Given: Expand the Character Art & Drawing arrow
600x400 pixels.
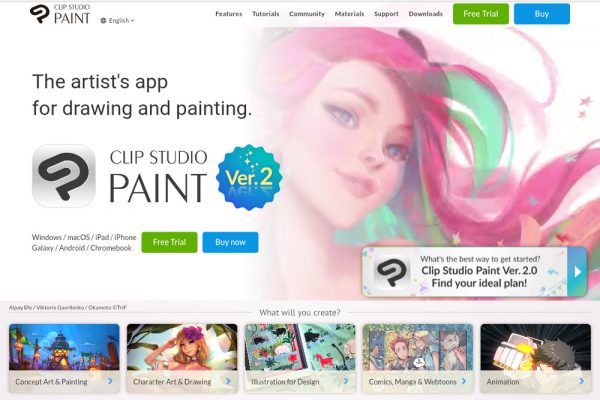Looking at the screenshot, I should pos(228,381).
